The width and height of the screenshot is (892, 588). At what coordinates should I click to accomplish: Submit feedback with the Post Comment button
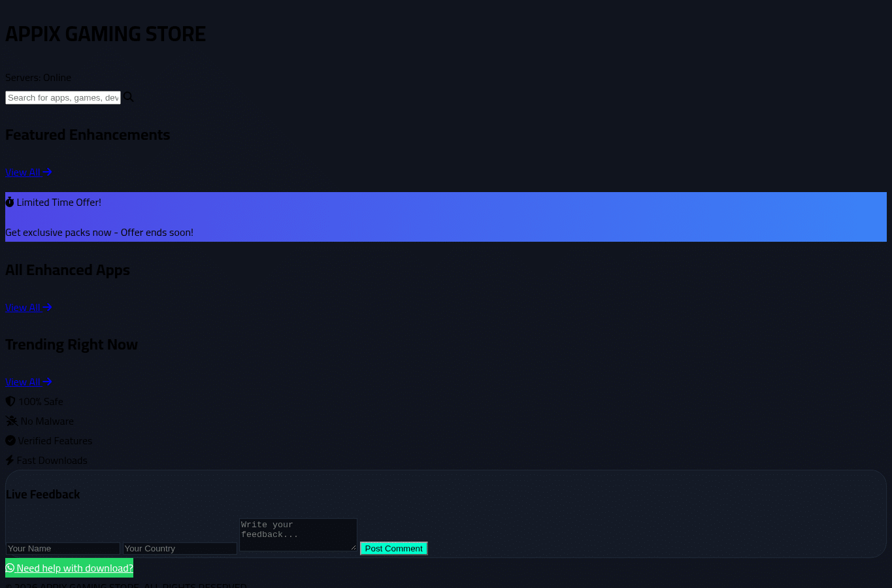(x=394, y=549)
